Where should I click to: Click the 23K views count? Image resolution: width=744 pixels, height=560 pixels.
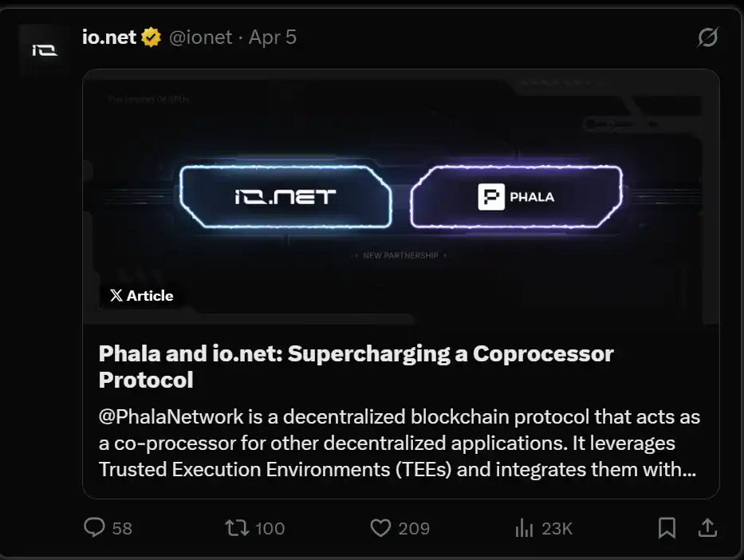[557, 528]
